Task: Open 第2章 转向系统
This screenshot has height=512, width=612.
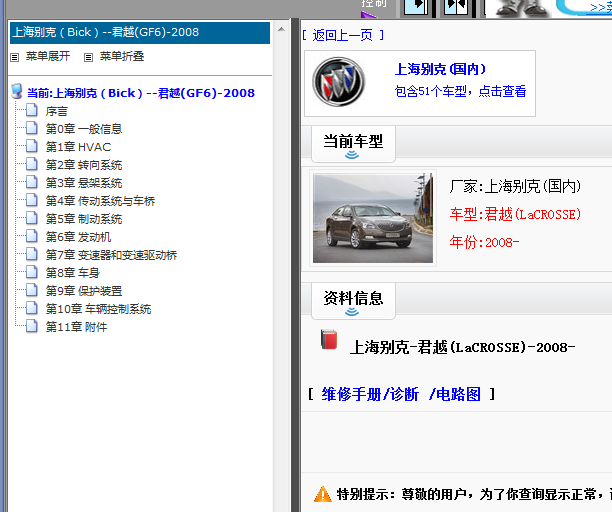Action: click(x=84, y=165)
